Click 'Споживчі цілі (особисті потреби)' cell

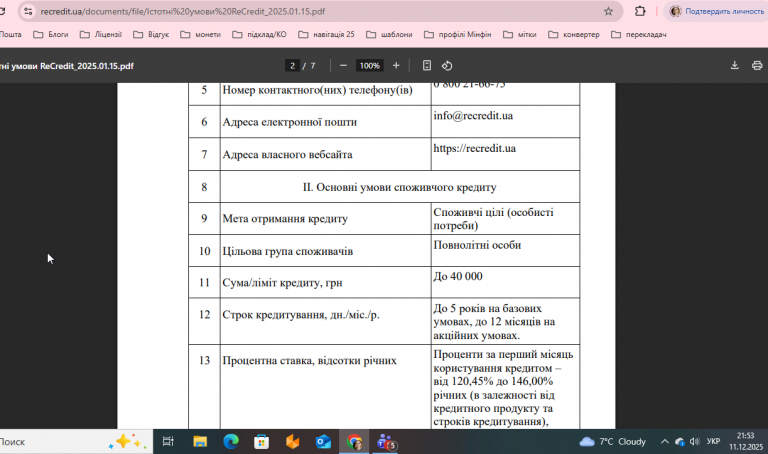(x=505, y=218)
